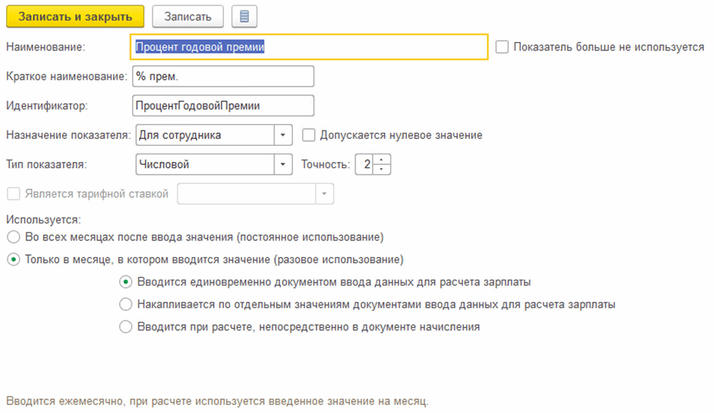The height and width of the screenshot is (413, 714).
Task: Toggle 'Допускается нулевое значение' checkbox
Action: 309,135
